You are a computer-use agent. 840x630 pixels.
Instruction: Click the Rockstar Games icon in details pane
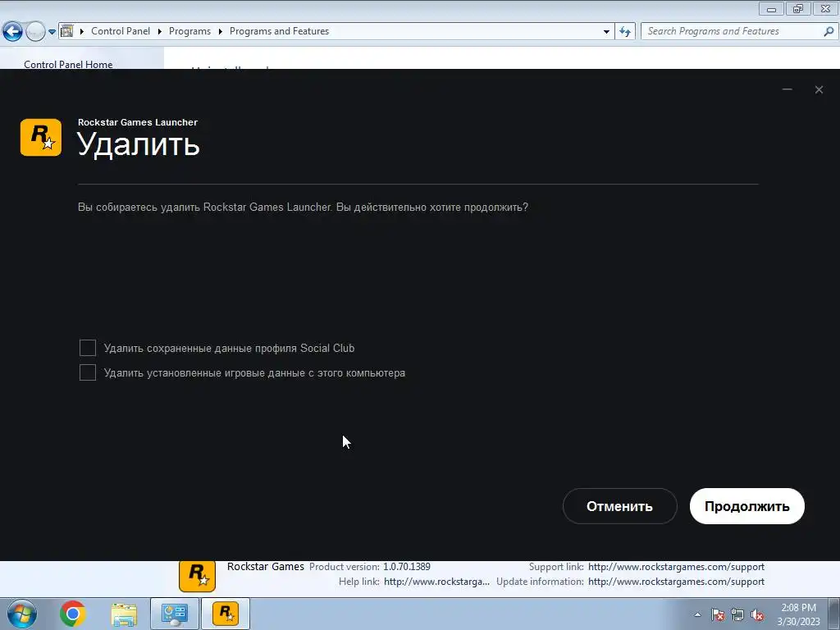click(197, 576)
